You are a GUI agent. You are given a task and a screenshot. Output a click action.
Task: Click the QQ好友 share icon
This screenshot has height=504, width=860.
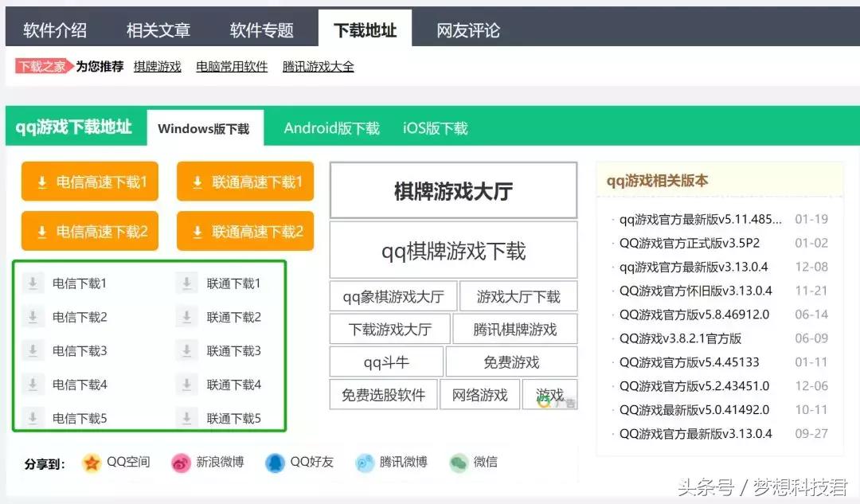[276, 463]
